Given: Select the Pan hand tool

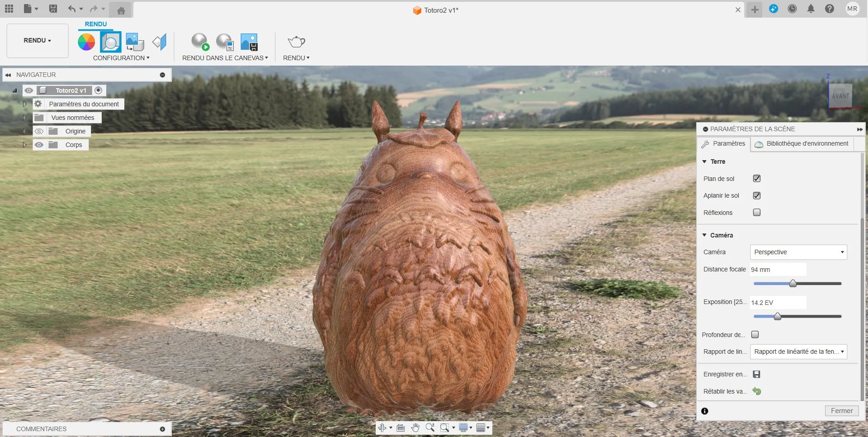Looking at the screenshot, I should click(415, 427).
